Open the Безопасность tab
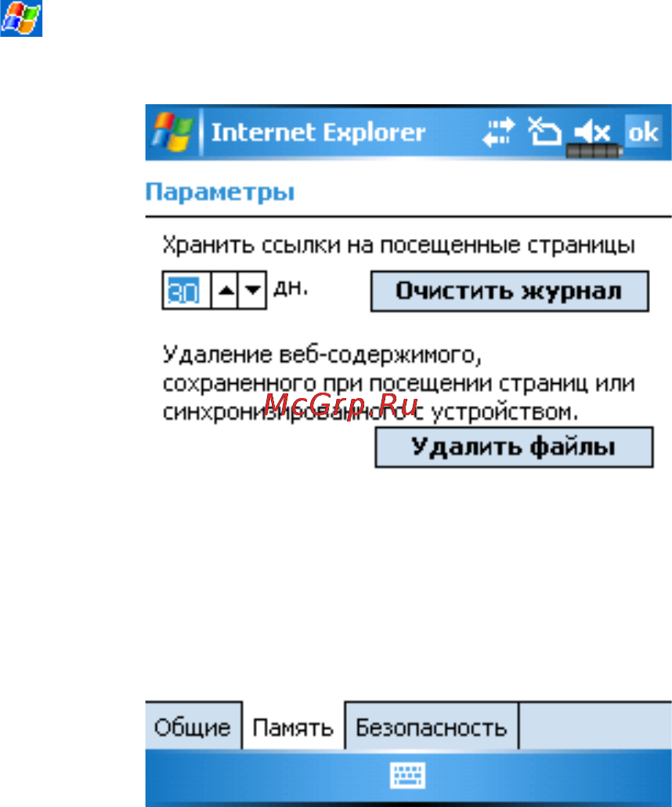Screen dimensions: 672x807 432,726
